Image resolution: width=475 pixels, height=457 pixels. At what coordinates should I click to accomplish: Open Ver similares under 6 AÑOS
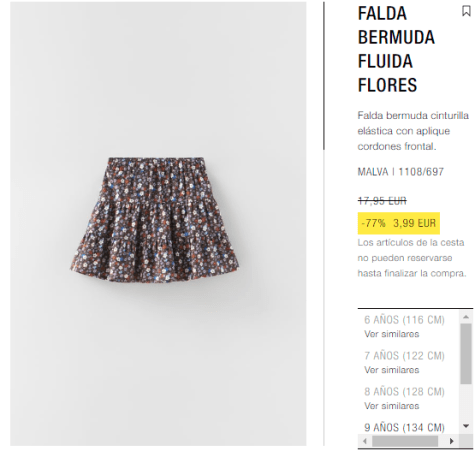392,334
